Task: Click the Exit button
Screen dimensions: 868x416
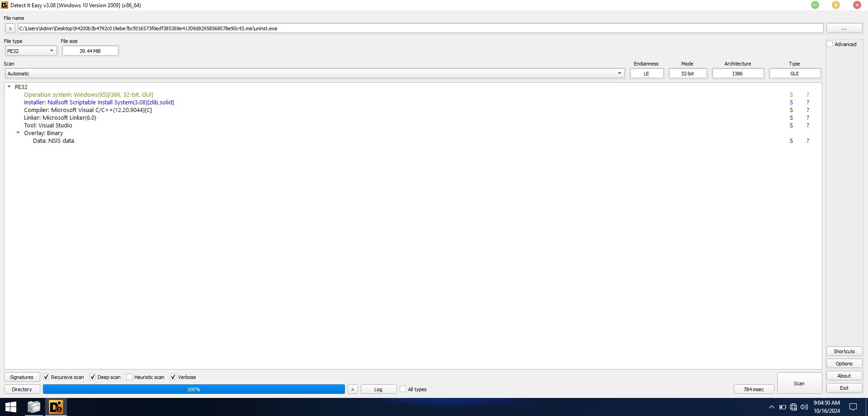Action: point(844,388)
